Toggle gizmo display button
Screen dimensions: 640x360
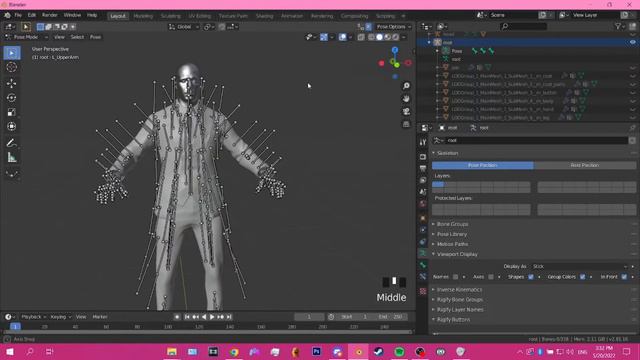point(324,37)
